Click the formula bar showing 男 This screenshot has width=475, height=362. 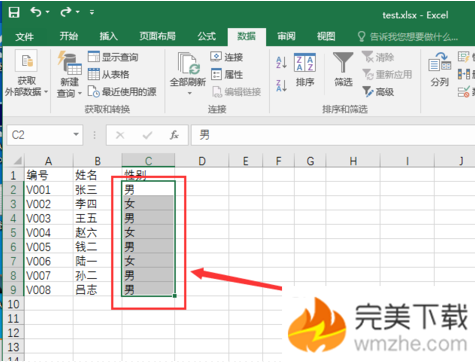pos(333,135)
